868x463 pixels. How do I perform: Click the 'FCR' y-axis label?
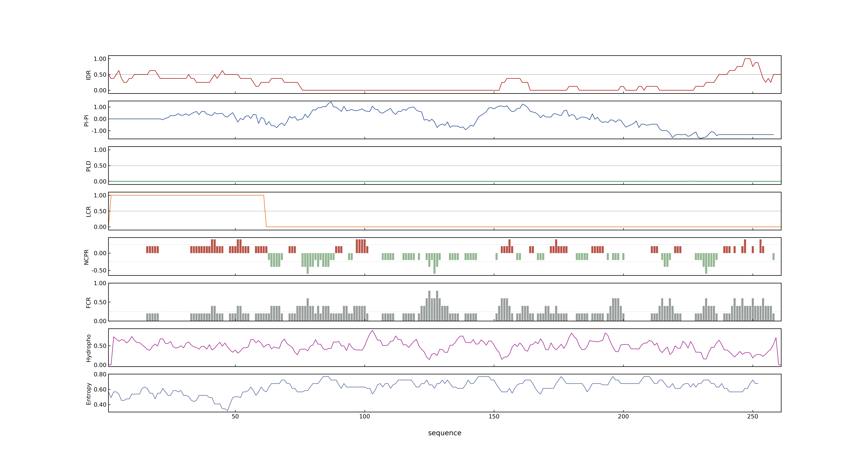pos(88,303)
